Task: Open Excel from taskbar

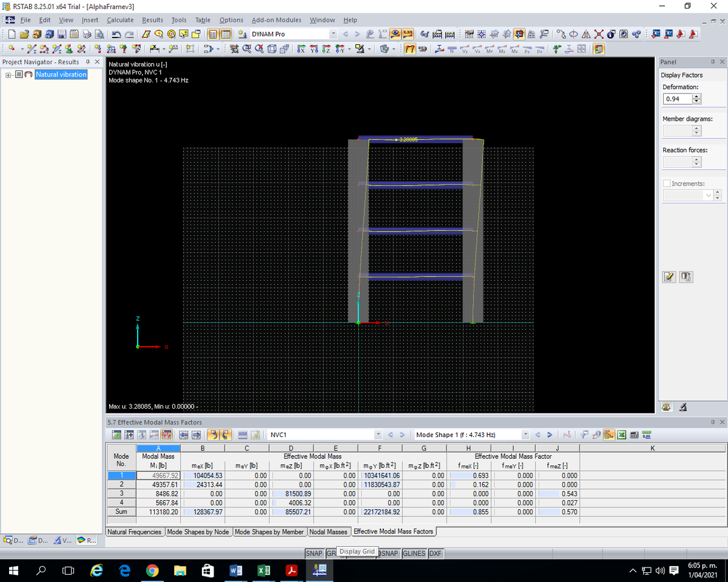Action: (264, 571)
